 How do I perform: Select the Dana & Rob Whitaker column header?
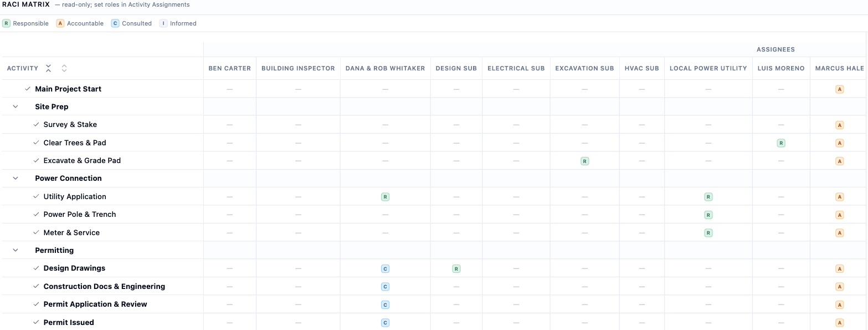(x=385, y=68)
